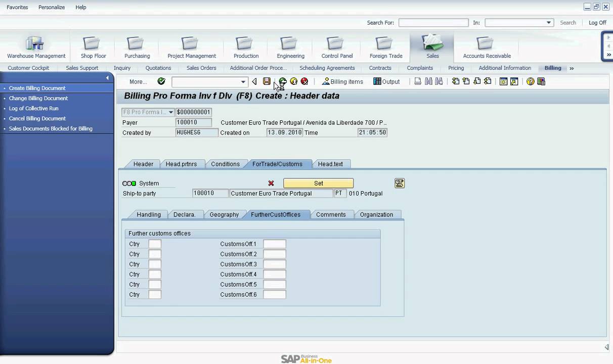613x364 pixels.
Task: Click the Print icon in toolbar
Action: (x=418, y=81)
